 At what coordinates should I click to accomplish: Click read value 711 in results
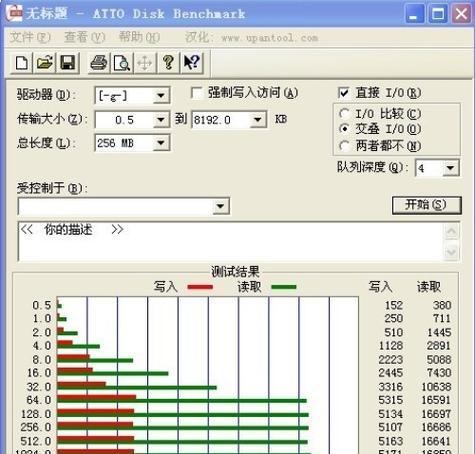[442, 318]
